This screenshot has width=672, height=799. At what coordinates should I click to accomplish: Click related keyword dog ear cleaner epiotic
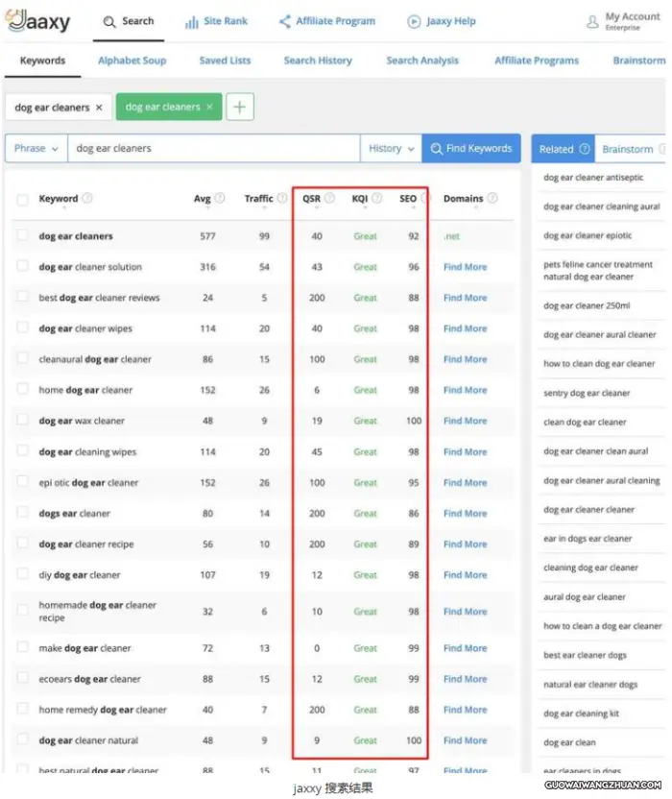coord(588,235)
